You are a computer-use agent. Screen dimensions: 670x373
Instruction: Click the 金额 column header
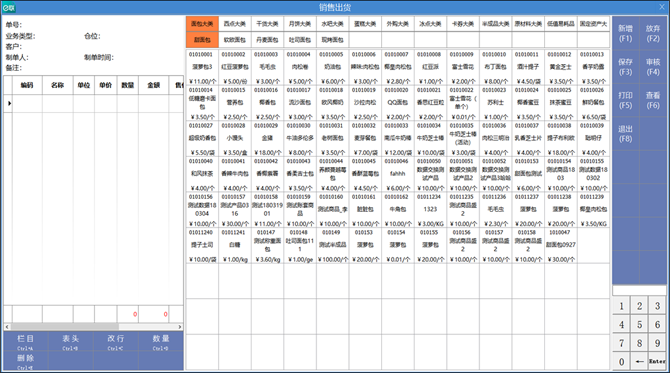click(153, 85)
